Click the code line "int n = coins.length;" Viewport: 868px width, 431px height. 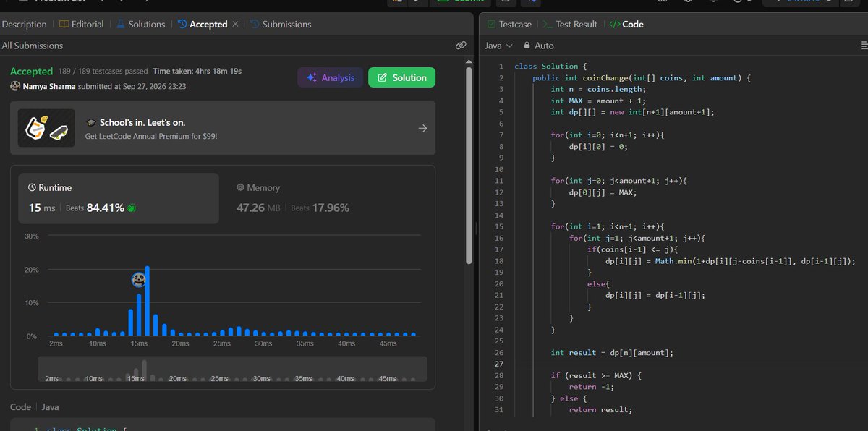click(x=598, y=89)
